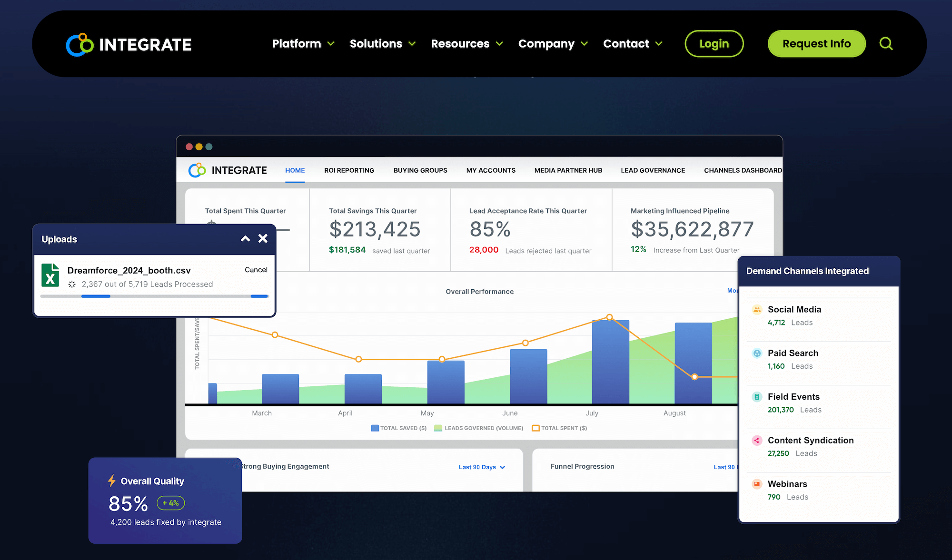The width and height of the screenshot is (952, 560).
Task: Click the Webinars channel icon
Action: [757, 484]
